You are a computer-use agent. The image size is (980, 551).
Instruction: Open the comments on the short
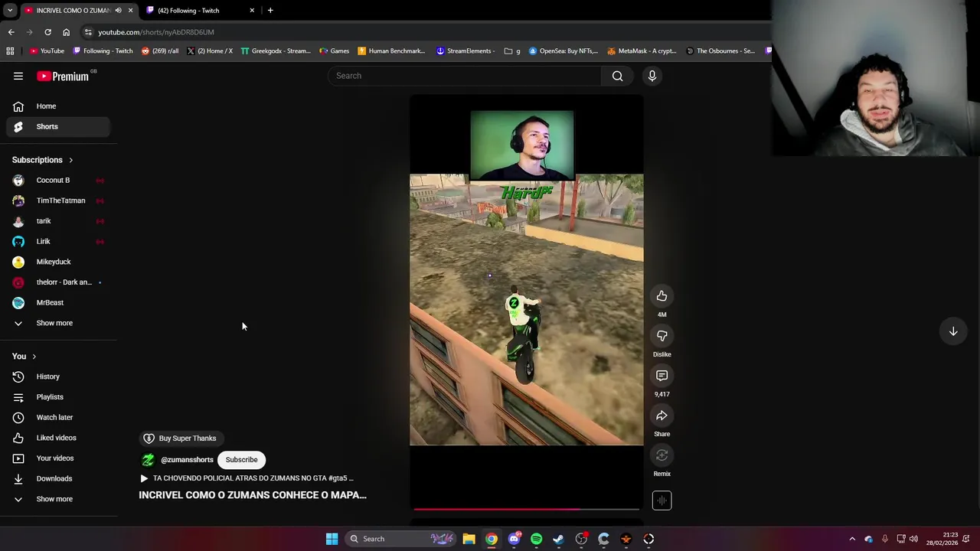661,376
